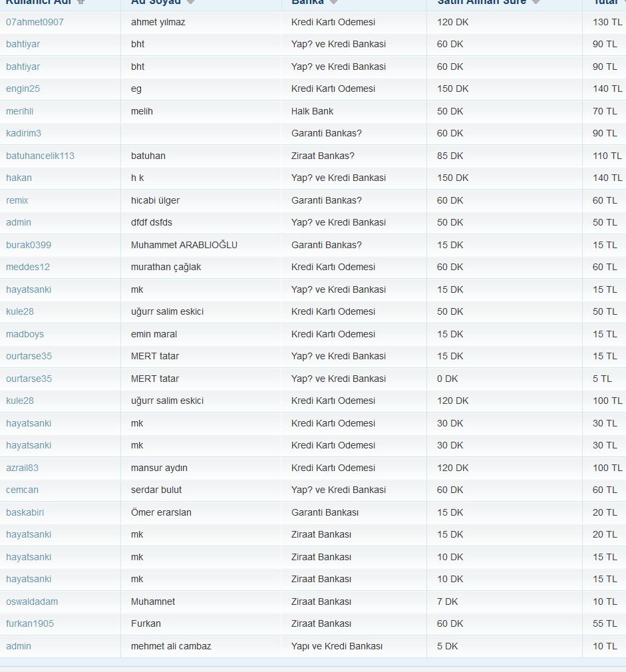
Task: Sort by Kullanıcı Adı using header arrow icon
Action: click(80, 2)
